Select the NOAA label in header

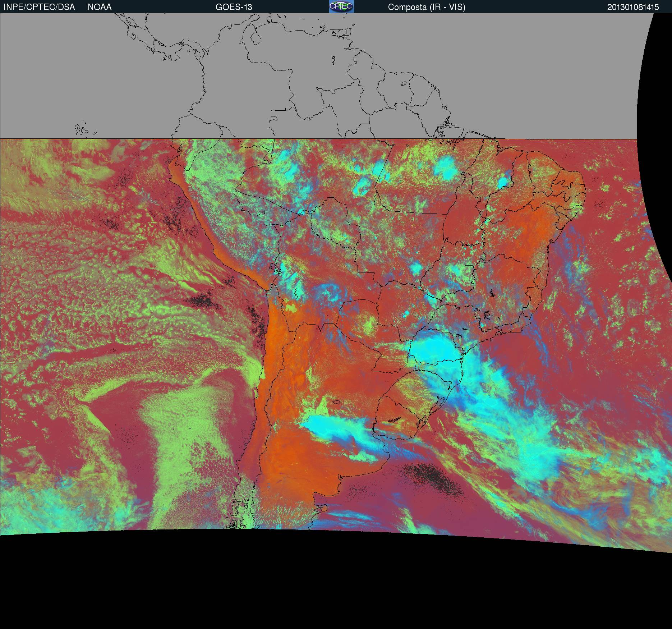100,7
